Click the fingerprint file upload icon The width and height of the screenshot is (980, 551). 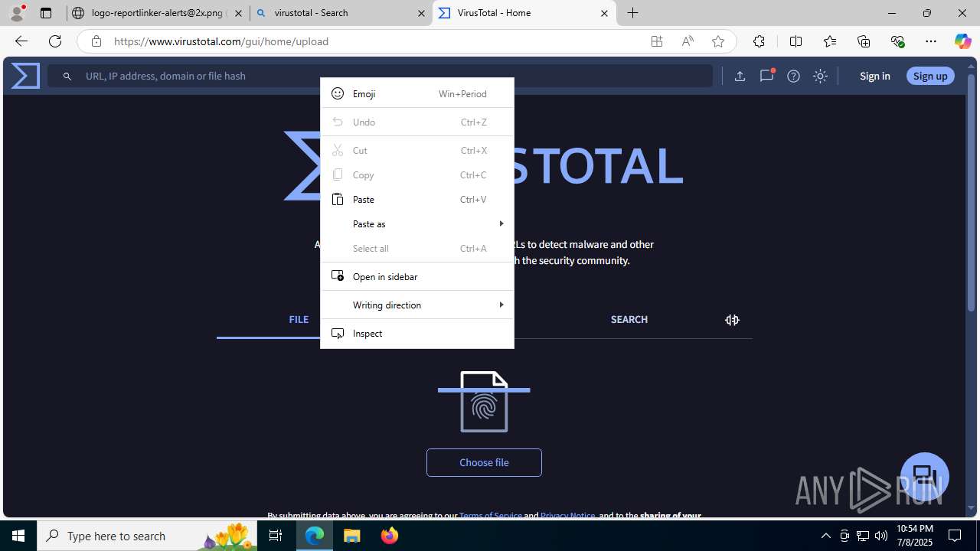[x=484, y=402]
